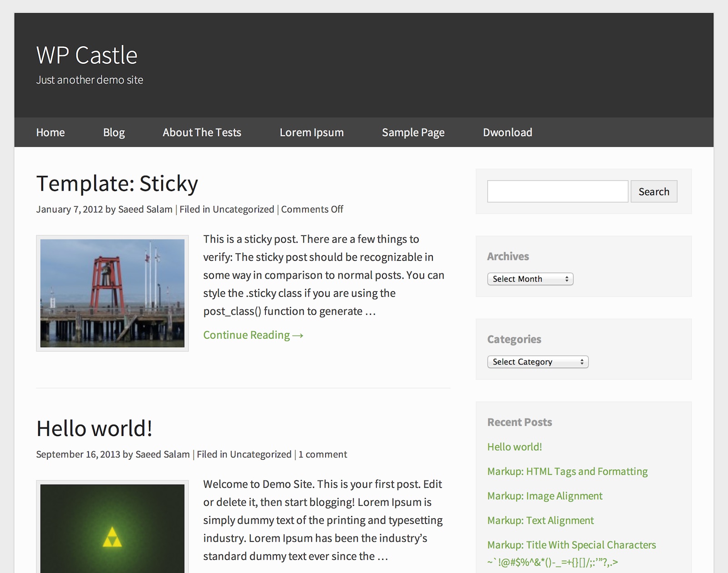Click the Dwonload menu item

coord(507,132)
